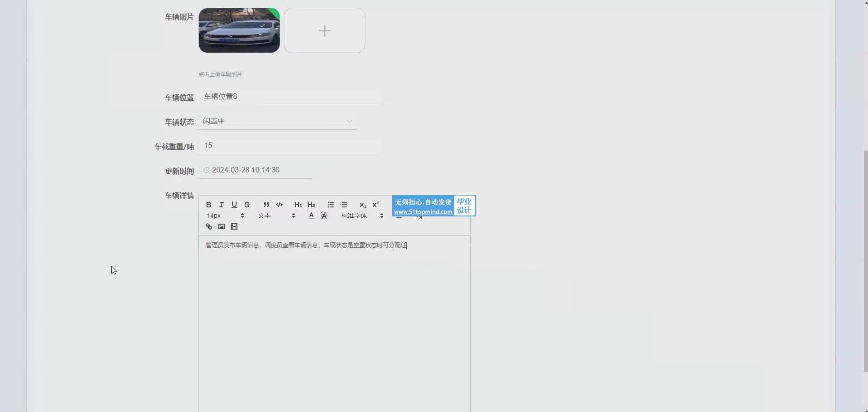The height and width of the screenshot is (412, 868).
Task: Apply superscript formatting
Action: click(x=376, y=205)
